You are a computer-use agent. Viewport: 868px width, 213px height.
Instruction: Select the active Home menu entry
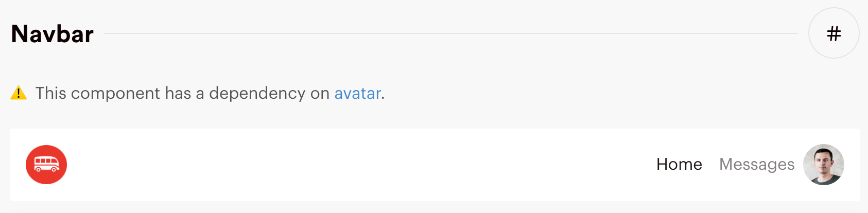(x=679, y=164)
